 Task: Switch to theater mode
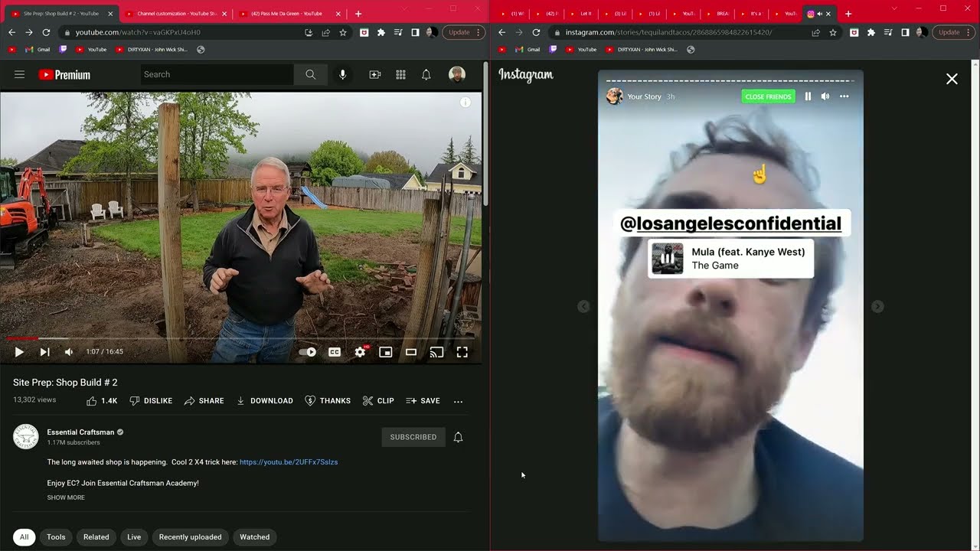(411, 352)
